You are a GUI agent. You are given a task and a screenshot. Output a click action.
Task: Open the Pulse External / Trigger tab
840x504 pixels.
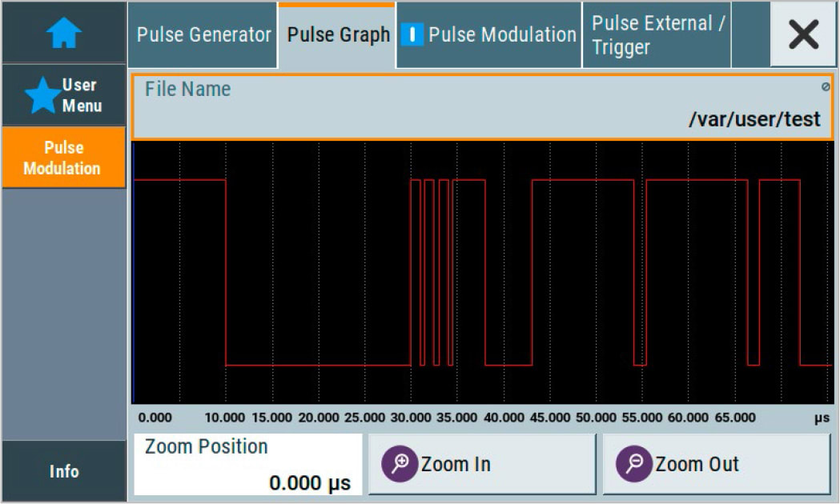point(657,35)
